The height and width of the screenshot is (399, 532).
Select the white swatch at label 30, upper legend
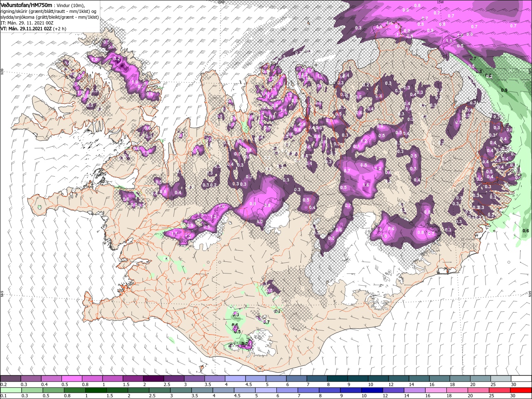point(521,379)
